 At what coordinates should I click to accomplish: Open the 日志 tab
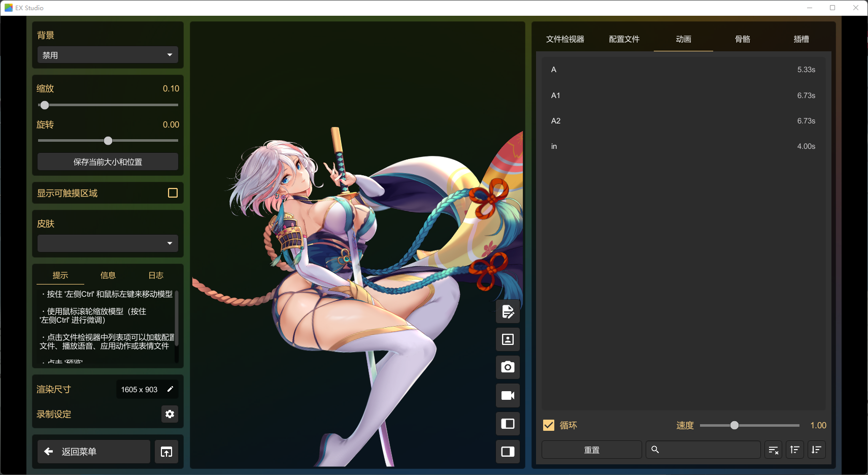click(x=156, y=275)
